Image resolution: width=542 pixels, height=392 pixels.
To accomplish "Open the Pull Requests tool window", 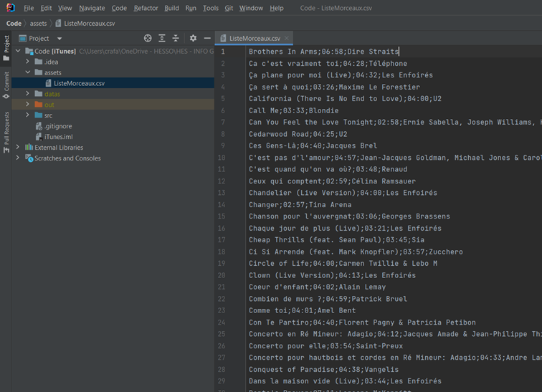I will point(6,133).
